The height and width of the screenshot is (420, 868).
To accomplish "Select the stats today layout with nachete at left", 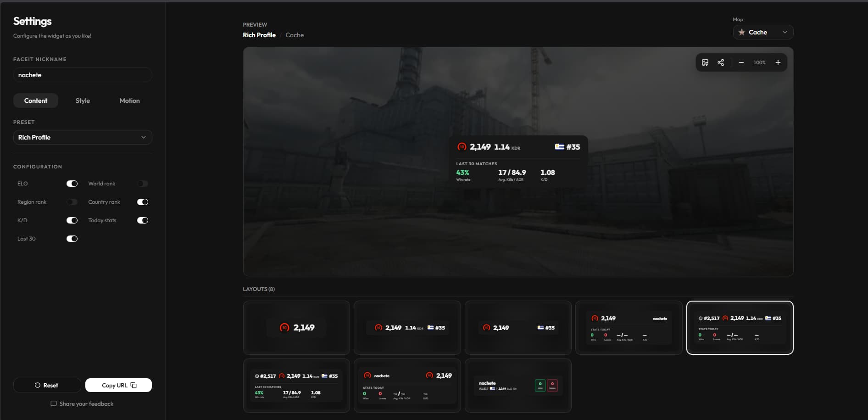I will click(407, 386).
